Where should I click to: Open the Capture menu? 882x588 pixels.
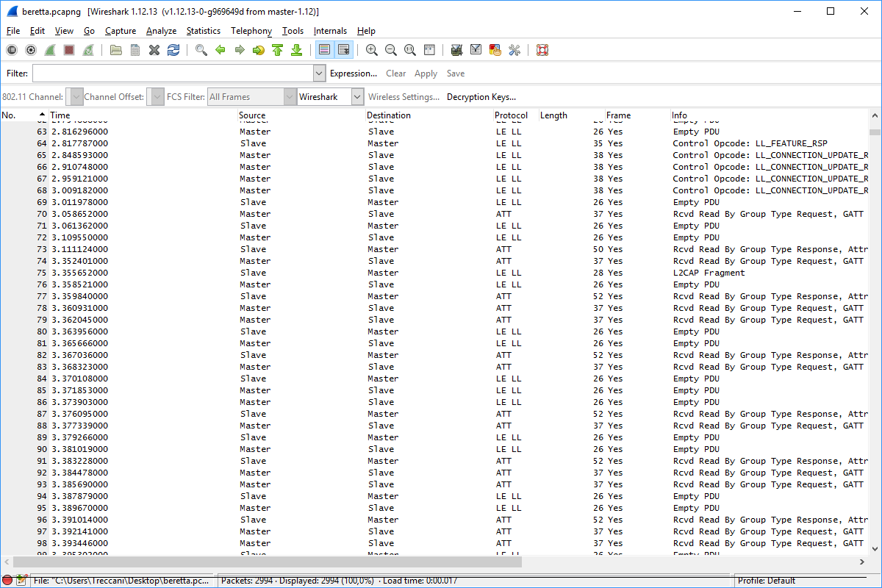coord(121,31)
